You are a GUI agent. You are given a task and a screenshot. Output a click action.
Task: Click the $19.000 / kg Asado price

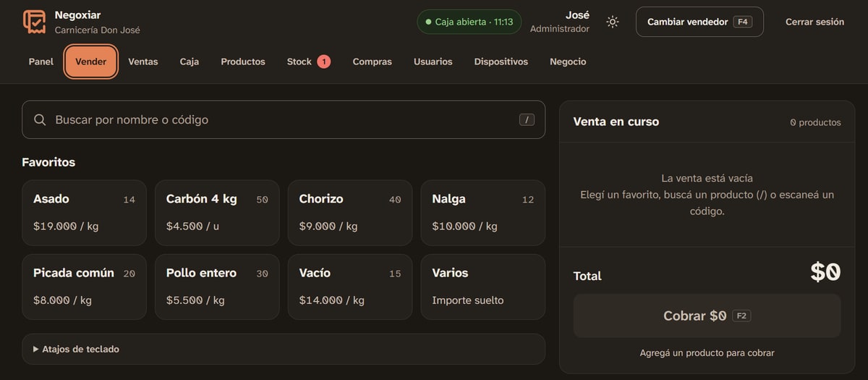pos(66,226)
